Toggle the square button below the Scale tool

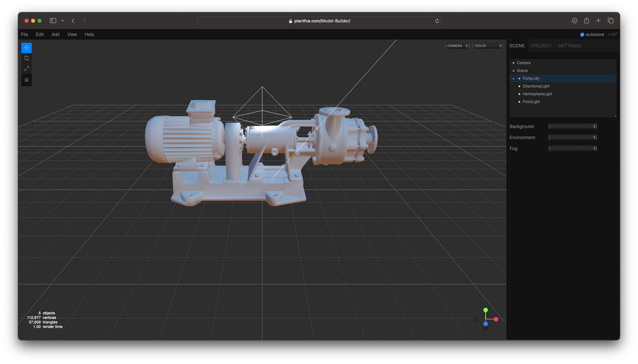tap(27, 79)
